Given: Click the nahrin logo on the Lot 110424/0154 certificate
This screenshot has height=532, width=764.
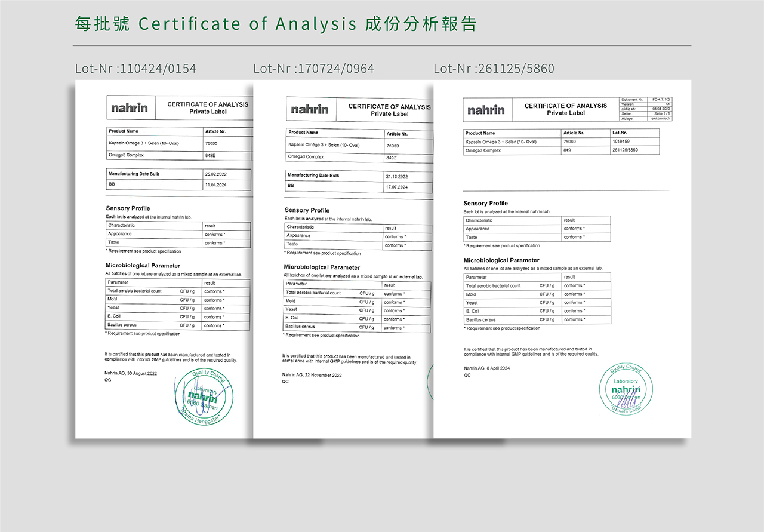Looking at the screenshot, I should 129,108.
